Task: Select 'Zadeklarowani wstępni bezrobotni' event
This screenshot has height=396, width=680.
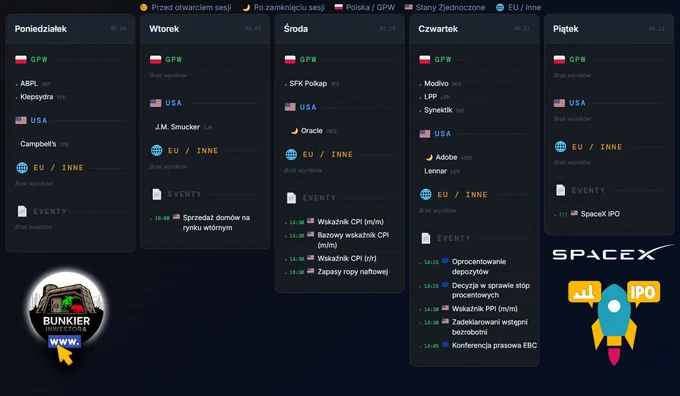Action: click(x=490, y=327)
